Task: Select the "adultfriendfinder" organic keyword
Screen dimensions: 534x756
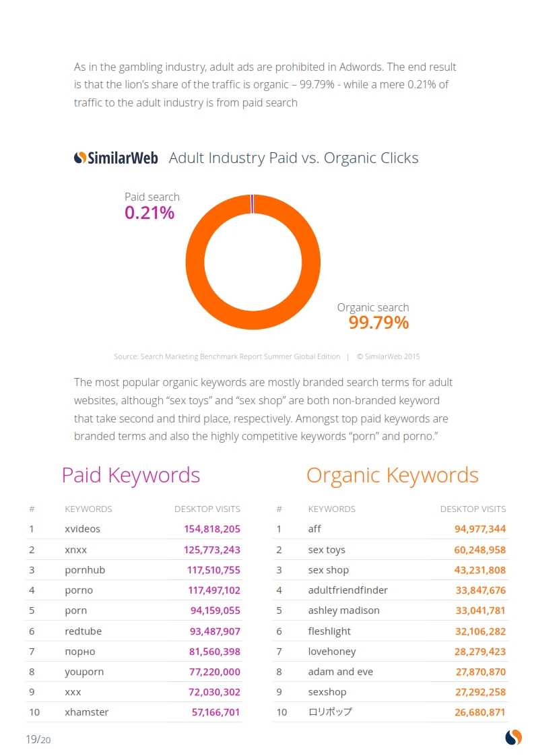Action: [x=347, y=590]
